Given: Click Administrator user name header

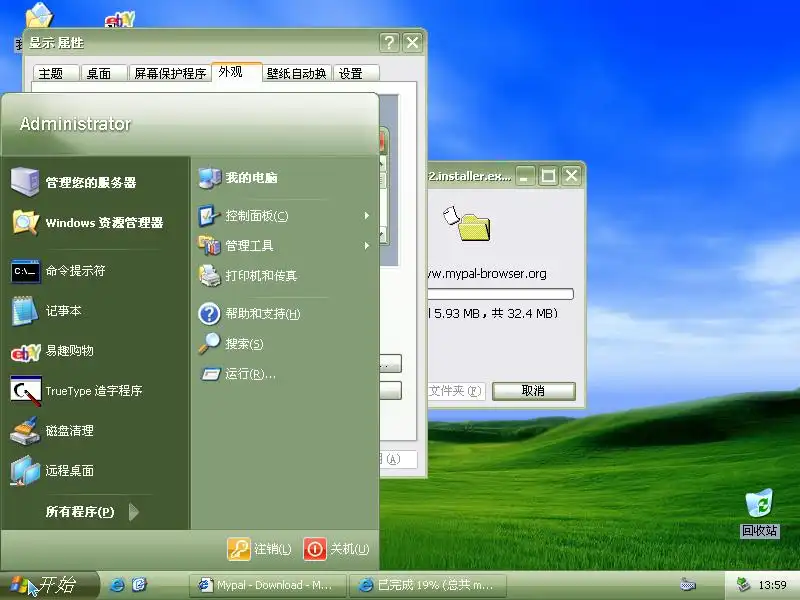Looking at the screenshot, I should pos(76,123).
